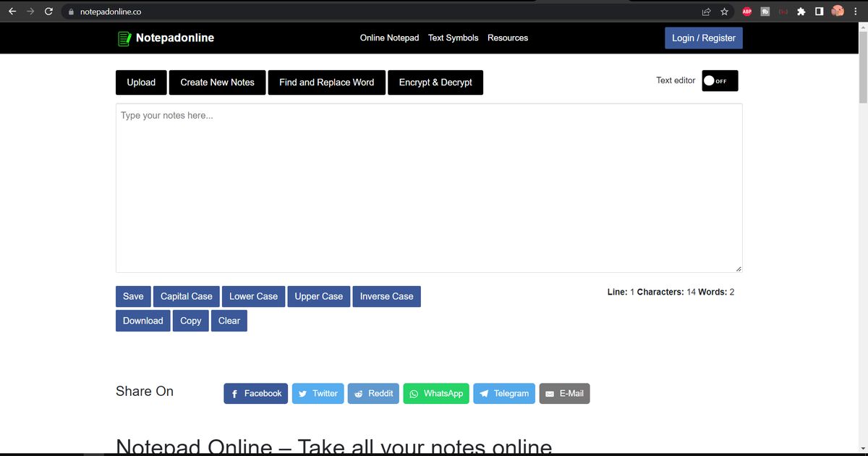The height and width of the screenshot is (456, 868).
Task: Click the browser forward arrow
Action: coord(30,12)
